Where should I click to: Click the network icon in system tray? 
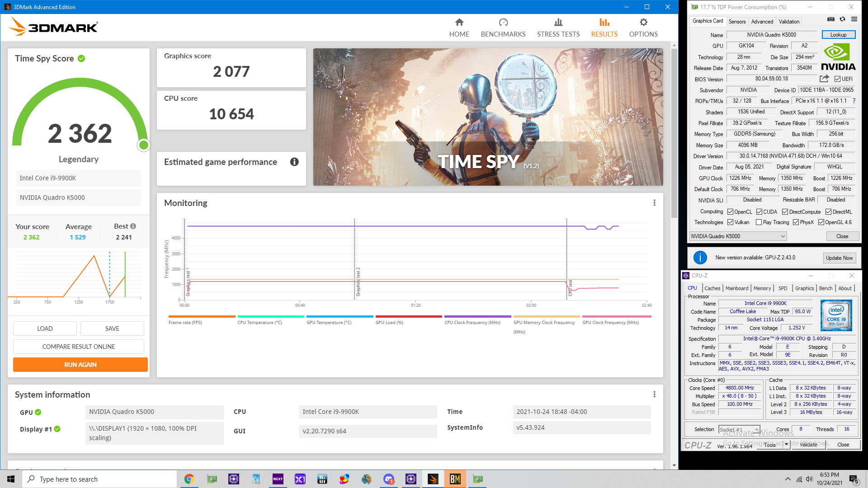click(x=799, y=479)
